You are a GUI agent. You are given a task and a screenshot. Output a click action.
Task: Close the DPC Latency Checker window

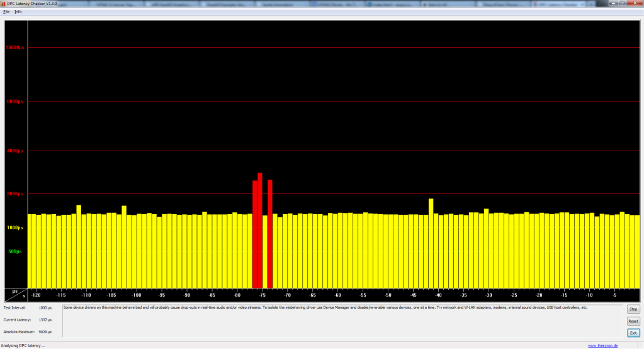click(635, 3)
